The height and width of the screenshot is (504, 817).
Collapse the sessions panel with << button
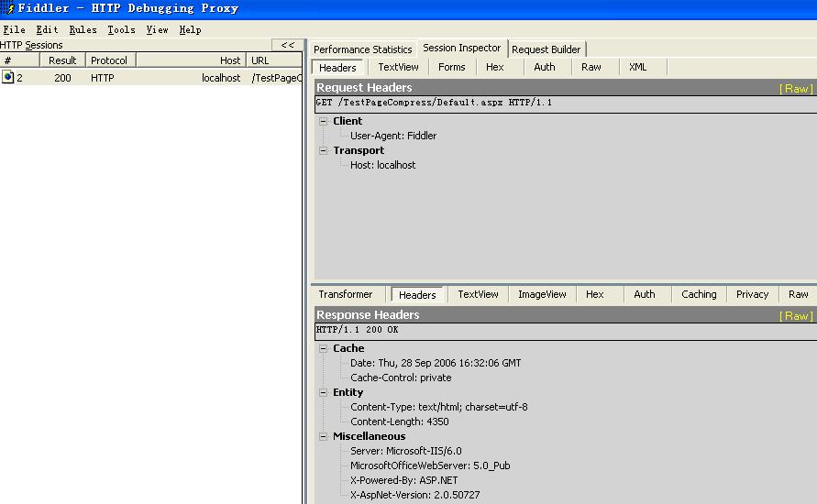click(x=287, y=45)
